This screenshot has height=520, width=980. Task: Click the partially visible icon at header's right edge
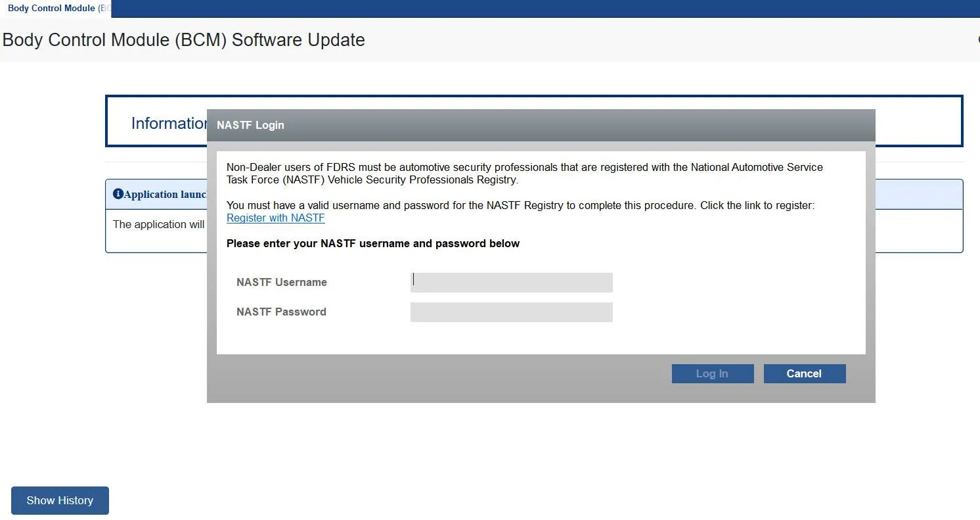(977, 39)
